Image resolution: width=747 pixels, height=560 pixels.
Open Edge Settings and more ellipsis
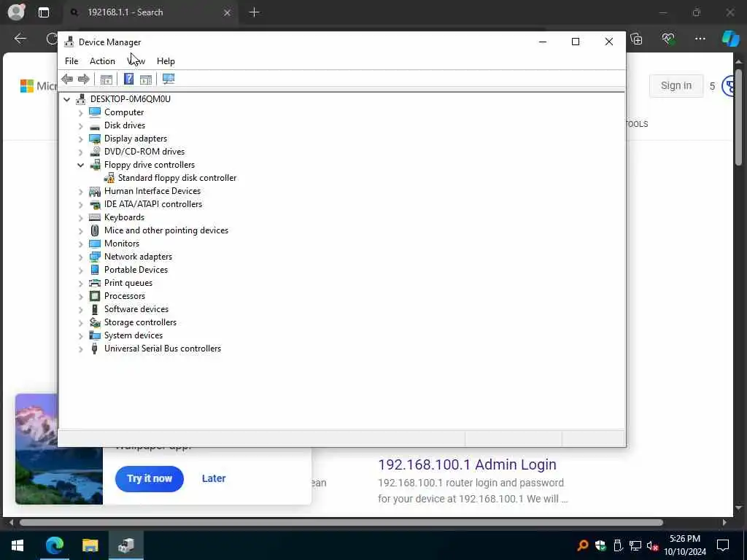[x=700, y=39]
